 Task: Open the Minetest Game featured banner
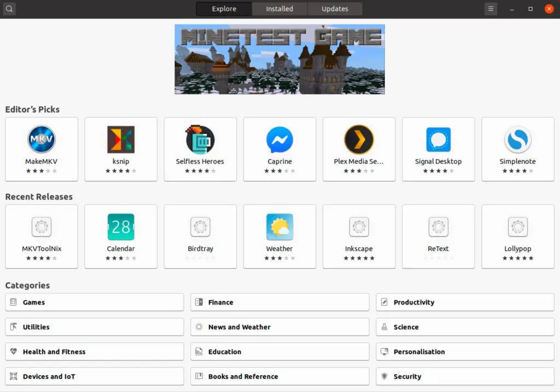coord(279,59)
